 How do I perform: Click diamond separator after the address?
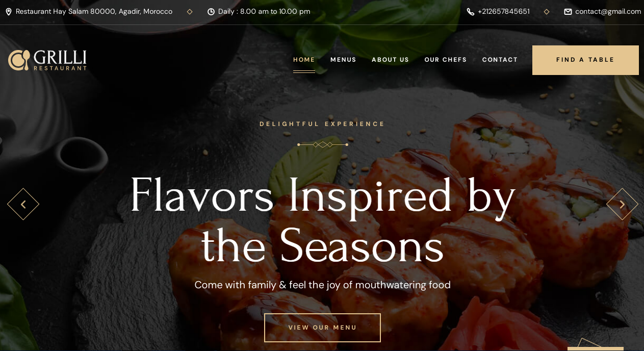click(x=190, y=12)
